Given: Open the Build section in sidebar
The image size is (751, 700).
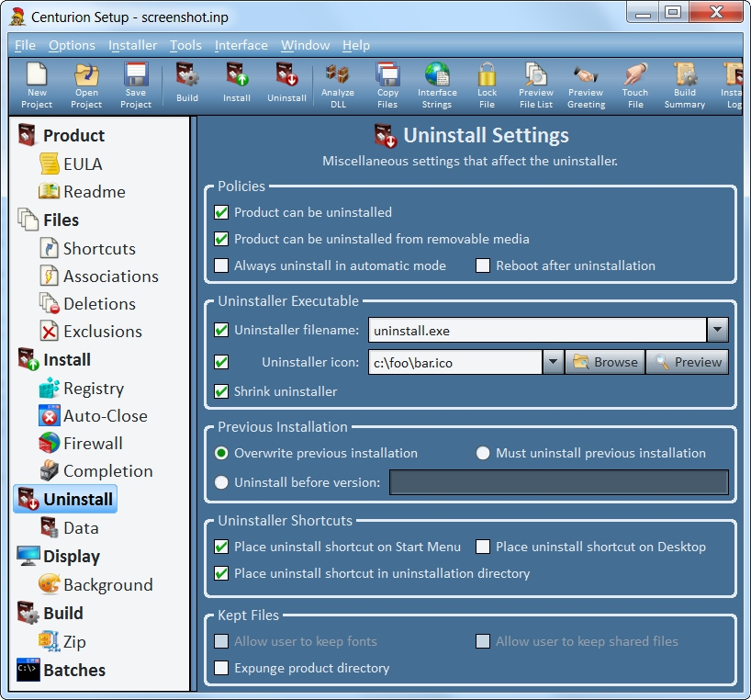Looking at the screenshot, I should click(50, 613).
